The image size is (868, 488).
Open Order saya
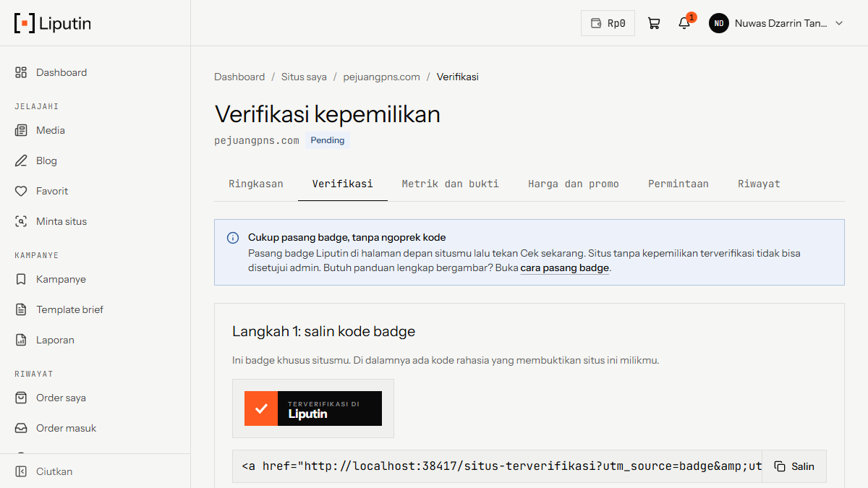click(x=95, y=398)
